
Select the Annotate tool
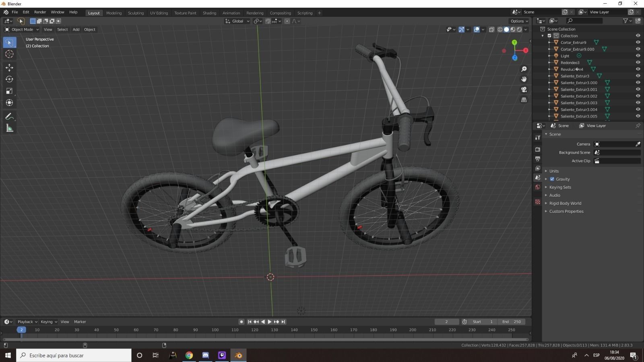point(9,117)
